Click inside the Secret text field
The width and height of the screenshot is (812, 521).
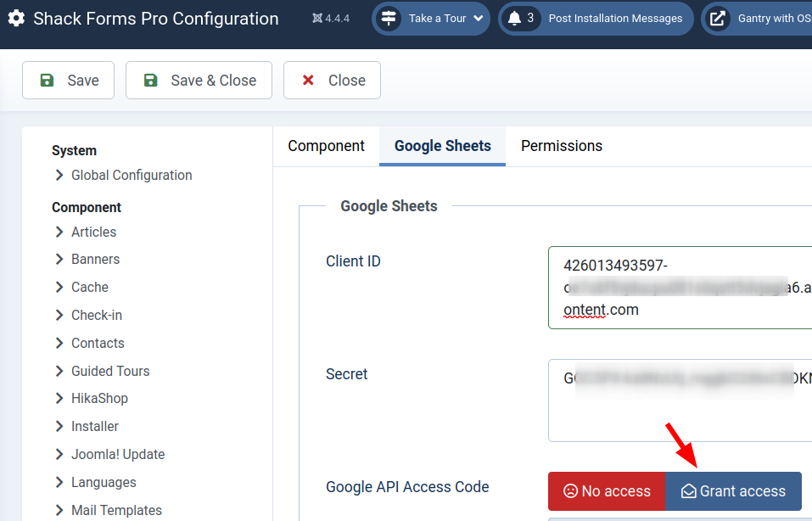point(680,401)
